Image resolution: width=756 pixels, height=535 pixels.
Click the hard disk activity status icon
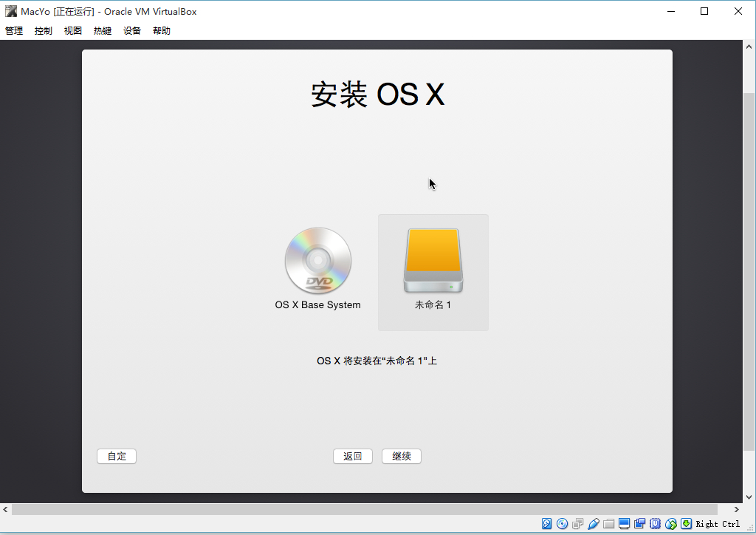coord(547,523)
